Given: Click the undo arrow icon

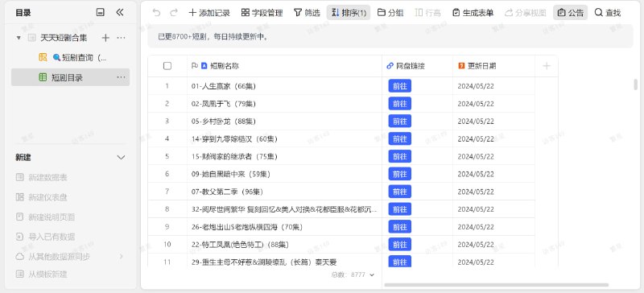Looking at the screenshot, I should point(156,13).
